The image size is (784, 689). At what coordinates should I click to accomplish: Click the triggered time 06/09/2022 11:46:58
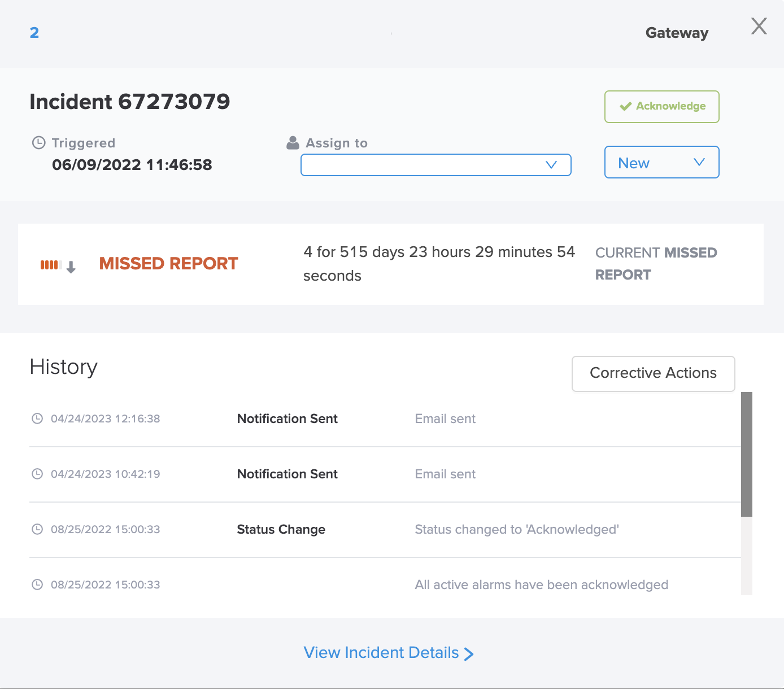132,165
